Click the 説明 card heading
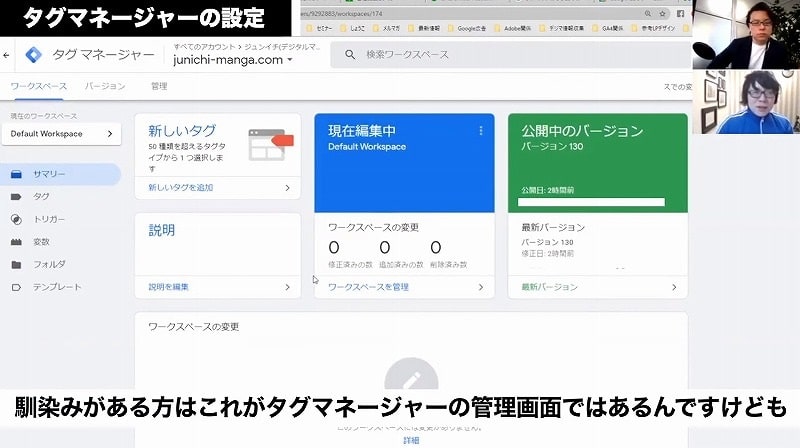The width and height of the screenshot is (800, 448). click(162, 230)
